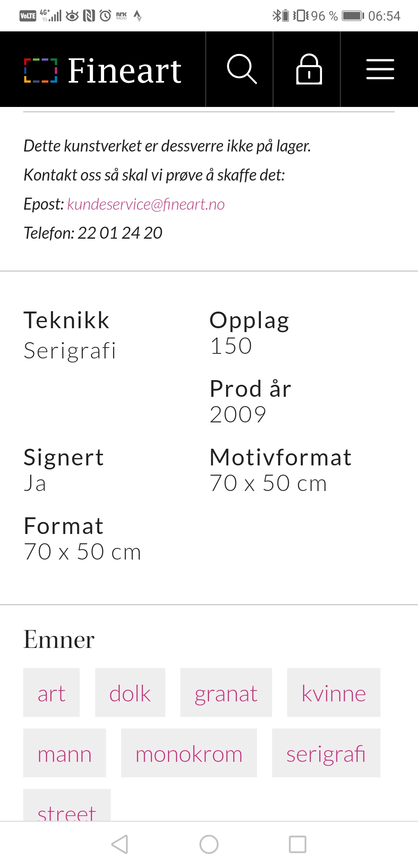Select the 'serigrafi' topic tag
The width and height of the screenshot is (418, 868).
pyautogui.click(x=326, y=753)
